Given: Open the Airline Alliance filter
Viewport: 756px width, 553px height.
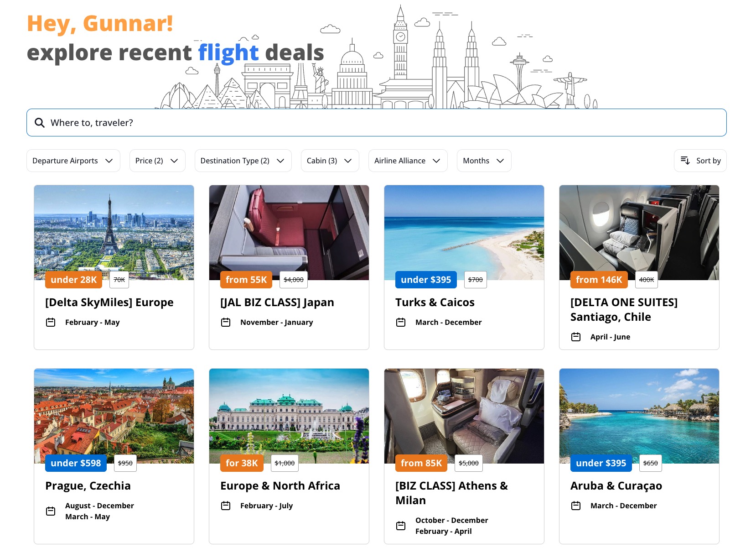Looking at the screenshot, I should coord(408,161).
